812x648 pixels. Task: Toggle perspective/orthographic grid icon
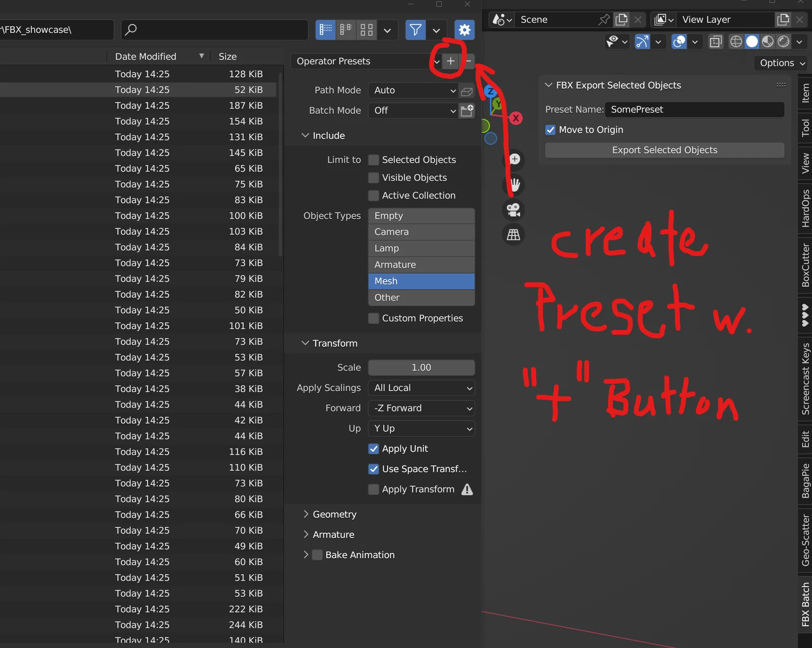pyautogui.click(x=514, y=234)
